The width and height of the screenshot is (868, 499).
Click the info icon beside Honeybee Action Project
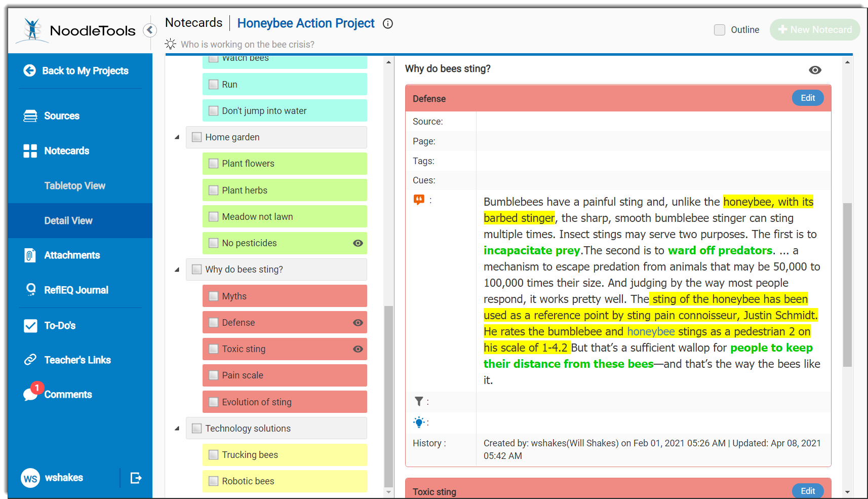pyautogui.click(x=388, y=24)
